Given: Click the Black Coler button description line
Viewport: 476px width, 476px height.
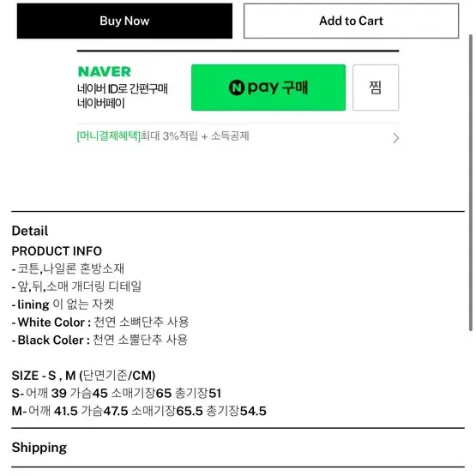Looking at the screenshot, I should coord(99,340).
